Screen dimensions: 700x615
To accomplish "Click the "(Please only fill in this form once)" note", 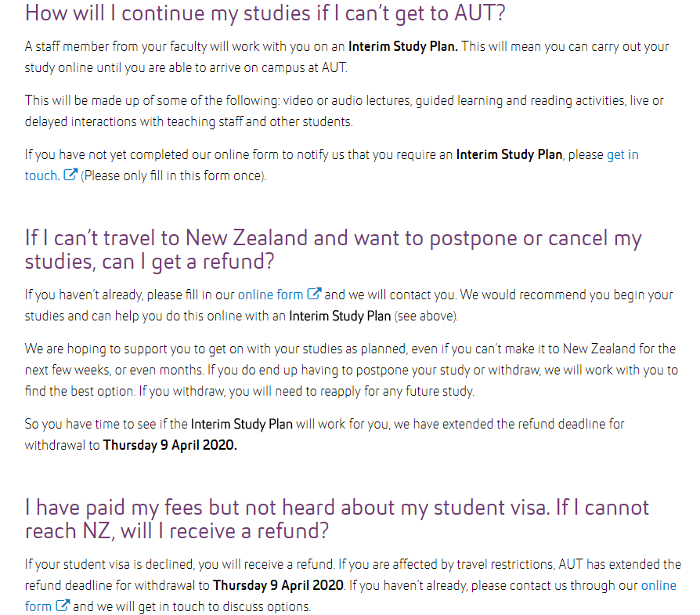I will [x=173, y=175].
